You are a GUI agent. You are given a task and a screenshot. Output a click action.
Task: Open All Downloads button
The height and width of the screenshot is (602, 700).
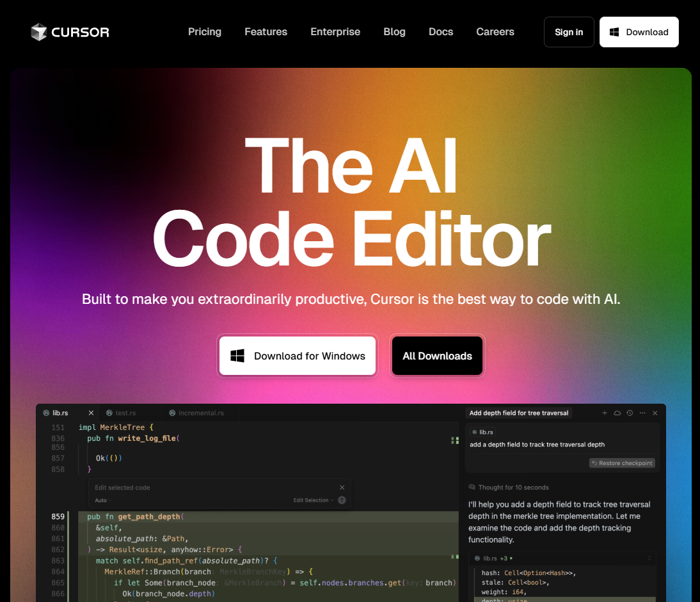pyautogui.click(x=437, y=356)
